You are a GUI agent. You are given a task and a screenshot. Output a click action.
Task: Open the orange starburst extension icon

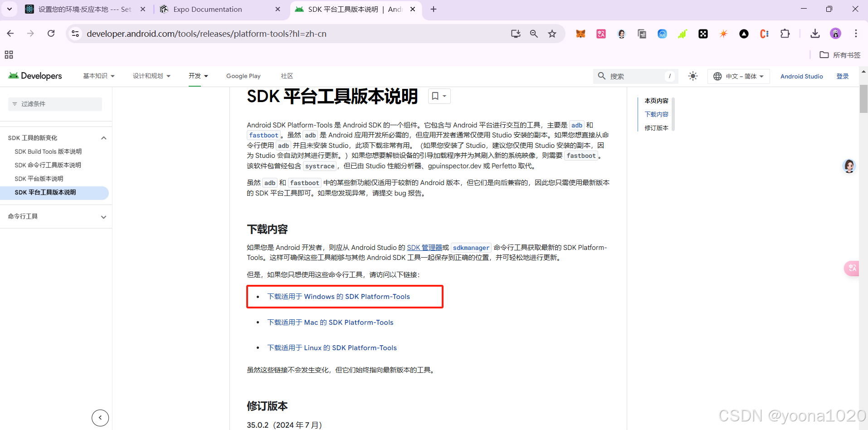click(723, 34)
